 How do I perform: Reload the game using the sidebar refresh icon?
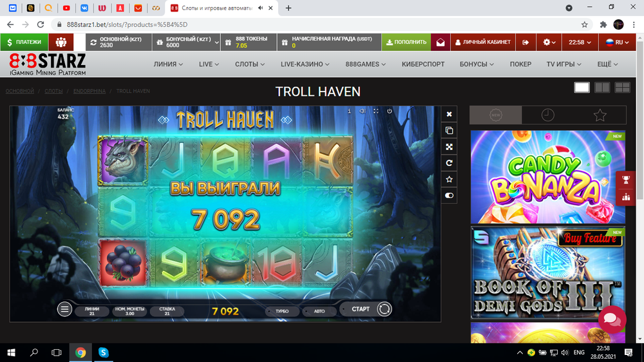click(449, 163)
